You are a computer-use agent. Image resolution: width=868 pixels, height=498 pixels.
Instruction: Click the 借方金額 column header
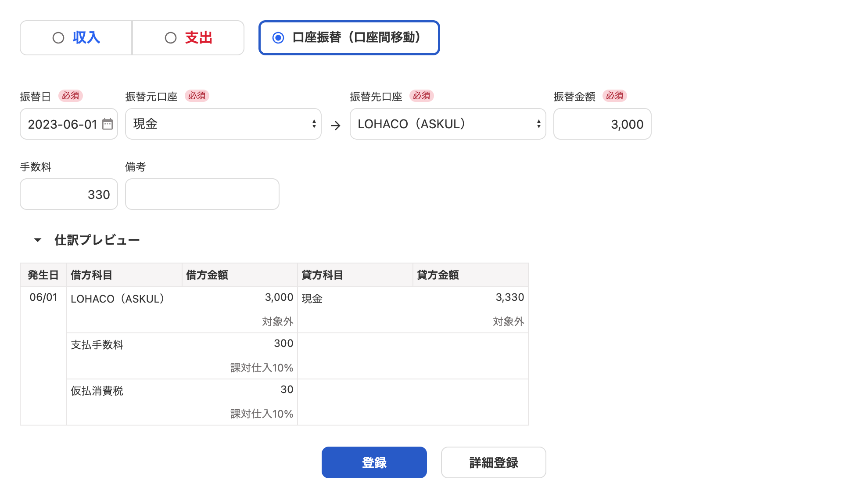click(240, 275)
